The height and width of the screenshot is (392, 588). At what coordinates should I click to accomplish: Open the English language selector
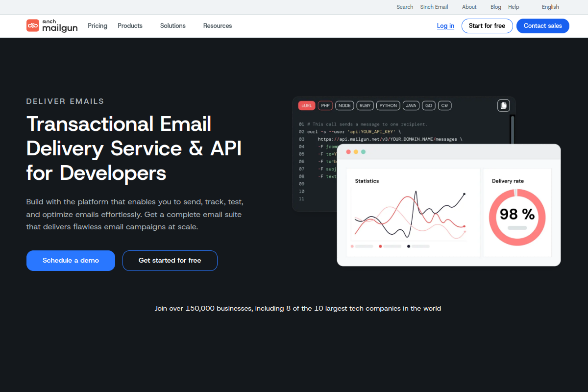point(550,7)
